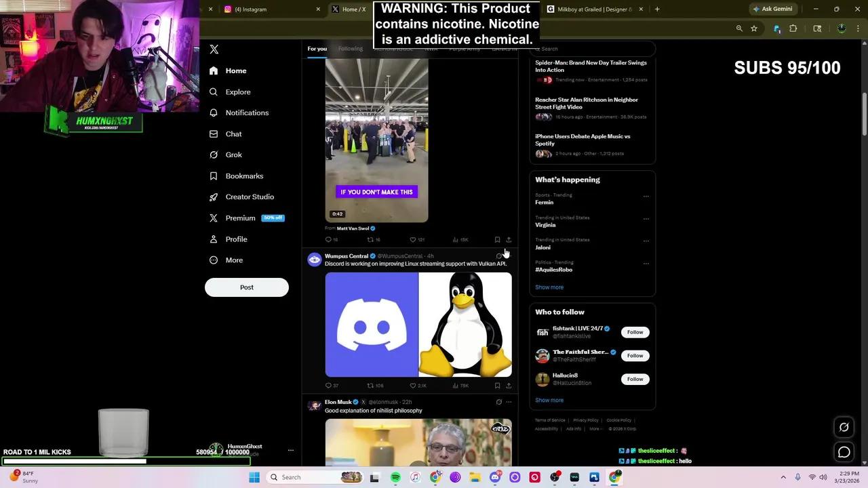View analytics of the Wumpus Central post
The image size is (868, 488).
pyautogui.click(x=460, y=386)
